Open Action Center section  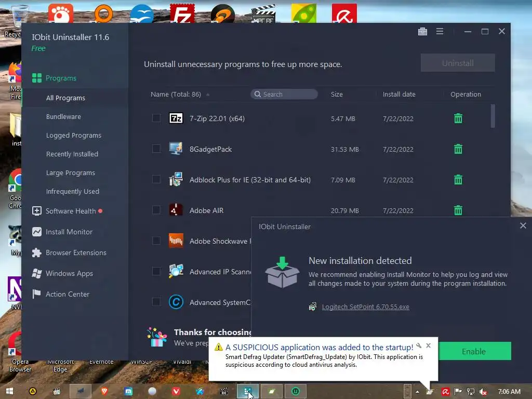pyautogui.click(x=60, y=294)
